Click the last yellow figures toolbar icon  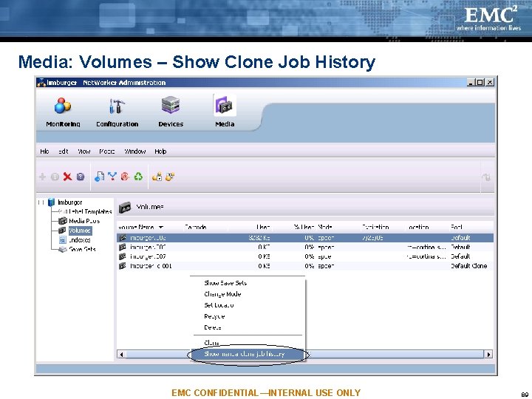(x=170, y=177)
